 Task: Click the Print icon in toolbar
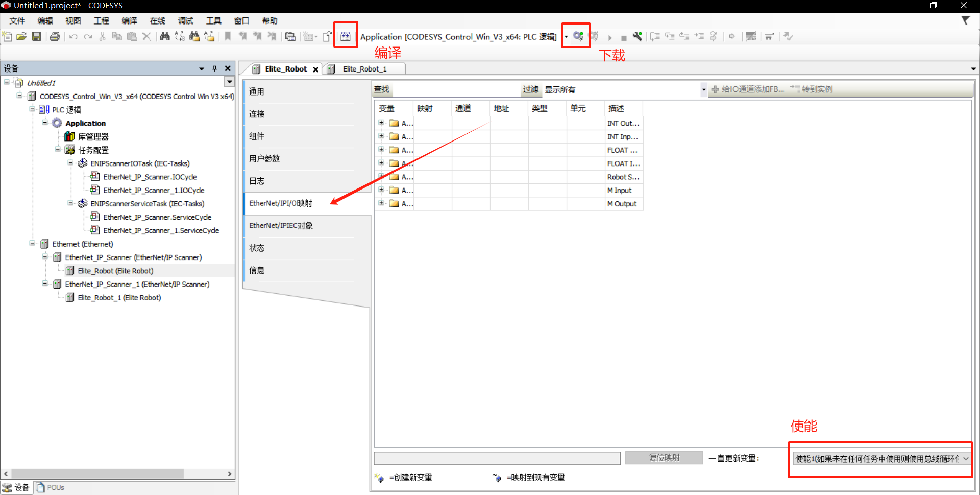coord(55,36)
